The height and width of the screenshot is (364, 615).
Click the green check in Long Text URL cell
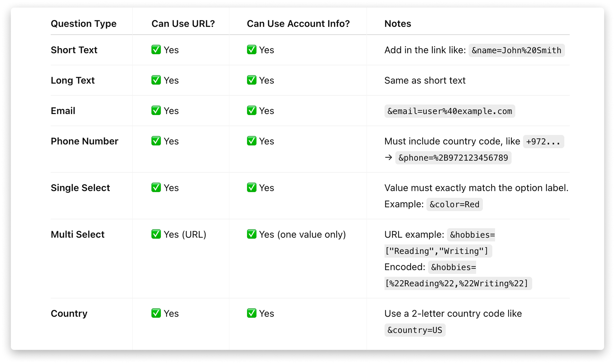point(156,80)
